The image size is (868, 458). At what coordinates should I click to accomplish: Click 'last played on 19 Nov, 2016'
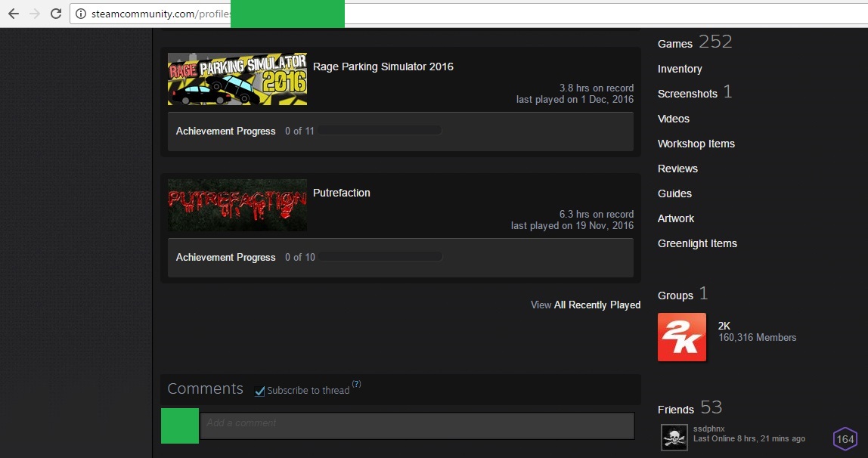coord(572,226)
